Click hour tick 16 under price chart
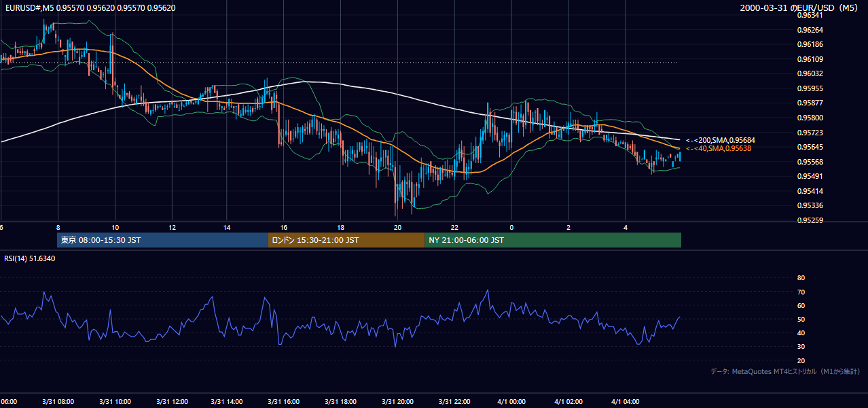This screenshot has width=868, height=408. pos(284,228)
